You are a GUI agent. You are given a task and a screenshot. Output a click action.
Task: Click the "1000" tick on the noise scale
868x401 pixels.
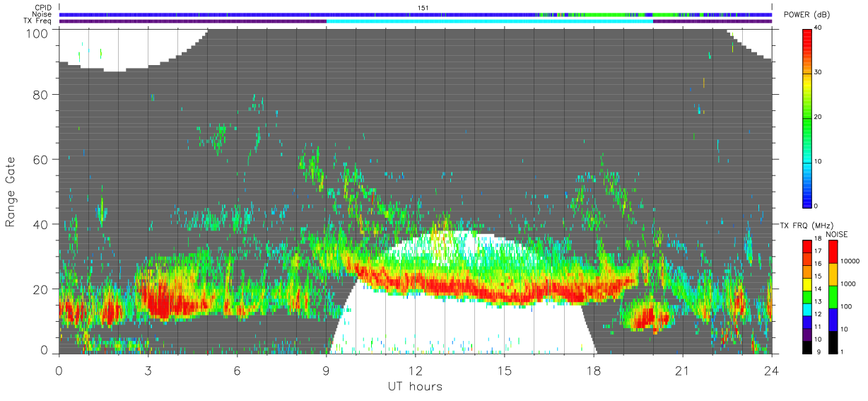(848, 284)
